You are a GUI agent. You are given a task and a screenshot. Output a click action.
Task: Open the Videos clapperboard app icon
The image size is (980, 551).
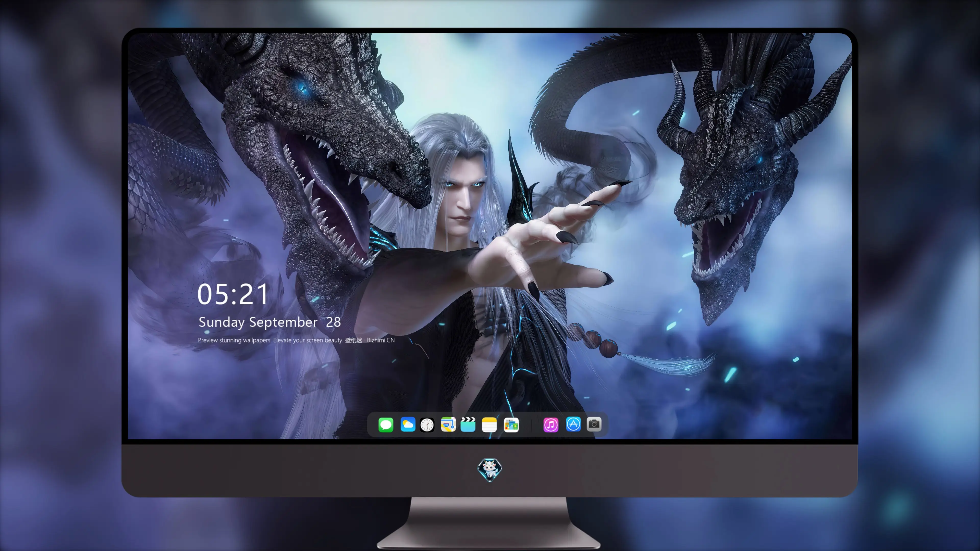coord(468,424)
